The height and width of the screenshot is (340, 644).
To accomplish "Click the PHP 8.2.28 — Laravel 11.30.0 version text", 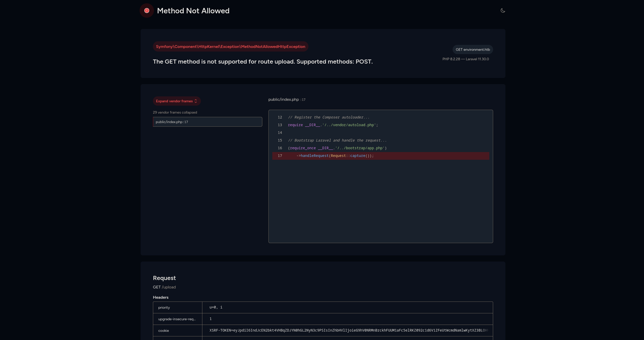I will pos(465,59).
